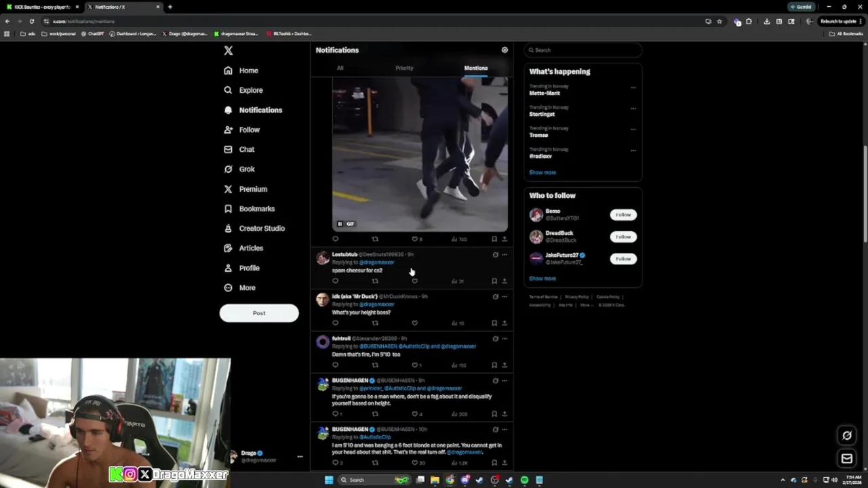This screenshot has width=868, height=488.
Task: Follow the Bemo account
Action: pos(623,215)
